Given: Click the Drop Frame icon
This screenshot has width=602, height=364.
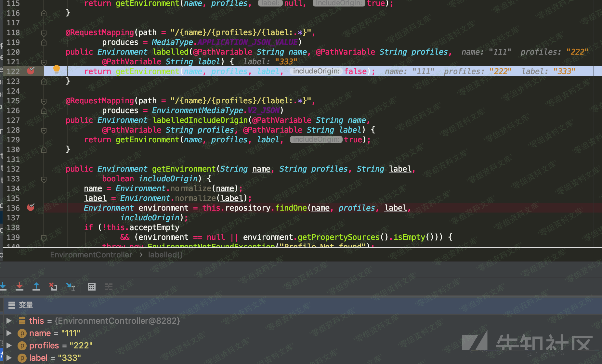Looking at the screenshot, I should pyautogui.click(x=53, y=286).
